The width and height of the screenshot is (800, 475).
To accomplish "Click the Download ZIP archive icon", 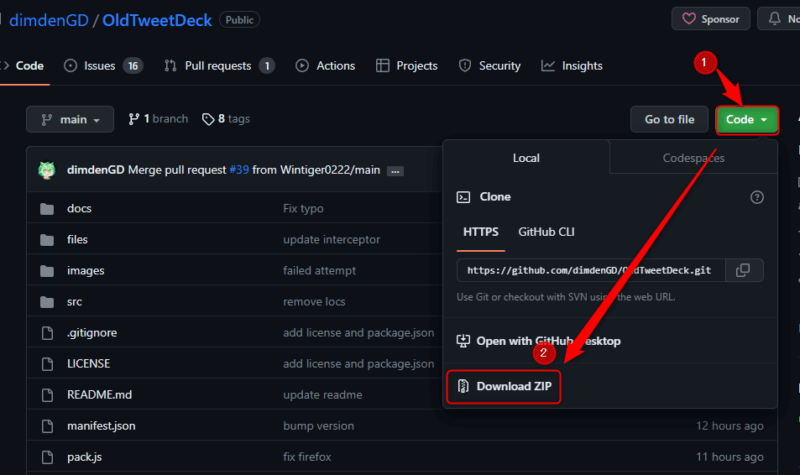I will 463,386.
